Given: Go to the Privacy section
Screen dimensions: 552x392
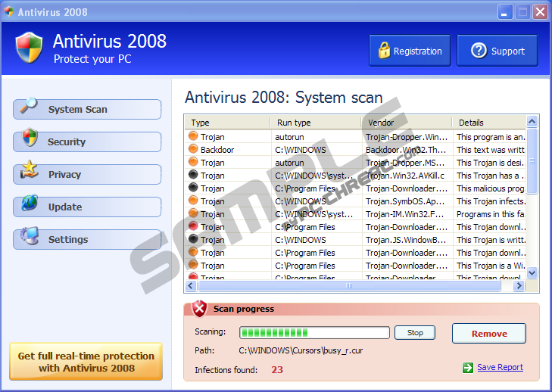Looking at the screenshot, I should 87,175.
